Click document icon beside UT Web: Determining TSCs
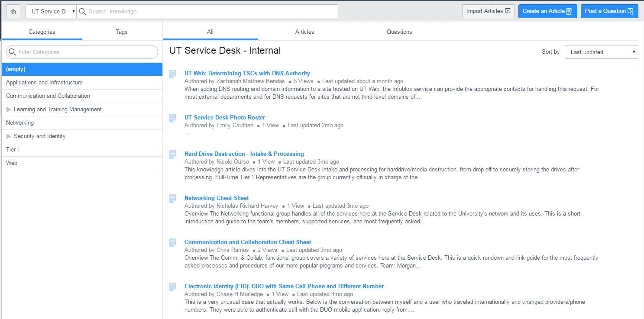The image size is (644, 319). pos(173,74)
